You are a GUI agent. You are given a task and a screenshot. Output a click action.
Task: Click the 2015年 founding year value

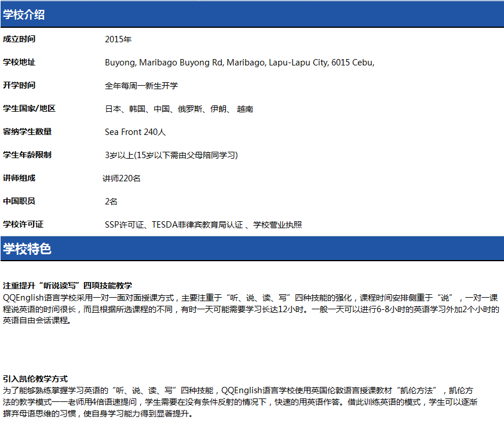118,39
